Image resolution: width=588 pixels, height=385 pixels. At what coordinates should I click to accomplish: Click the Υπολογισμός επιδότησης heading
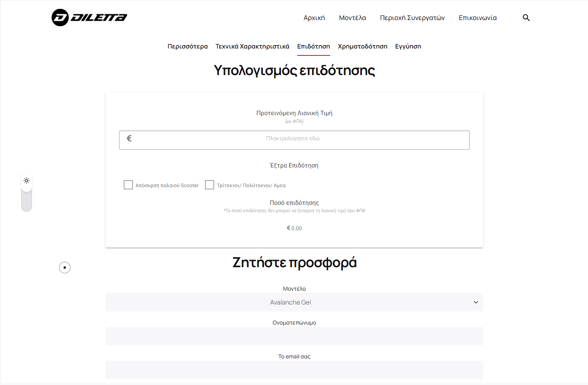(x=294, y=70)
